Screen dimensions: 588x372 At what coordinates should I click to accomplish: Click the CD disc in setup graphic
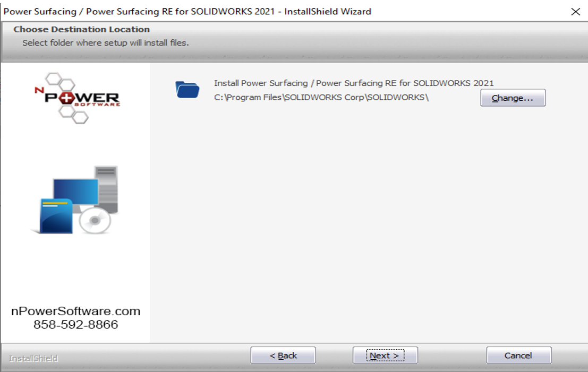(x=95, y=221)
